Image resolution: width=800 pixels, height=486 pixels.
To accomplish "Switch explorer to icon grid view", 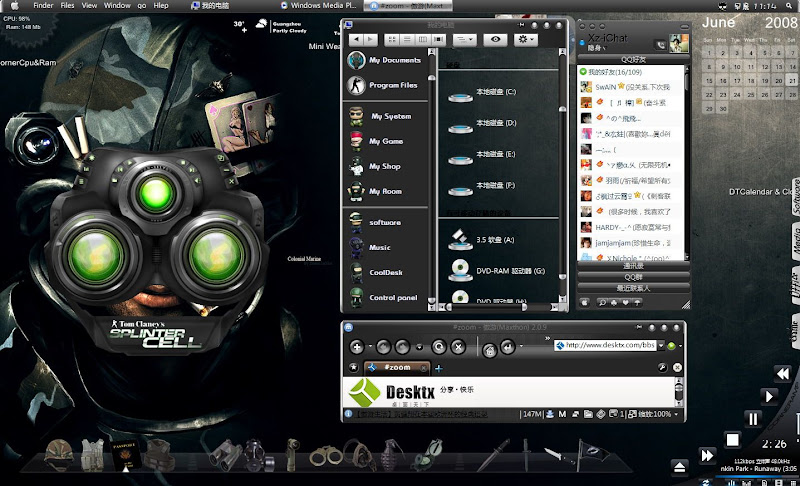I will tap(391, 39).
